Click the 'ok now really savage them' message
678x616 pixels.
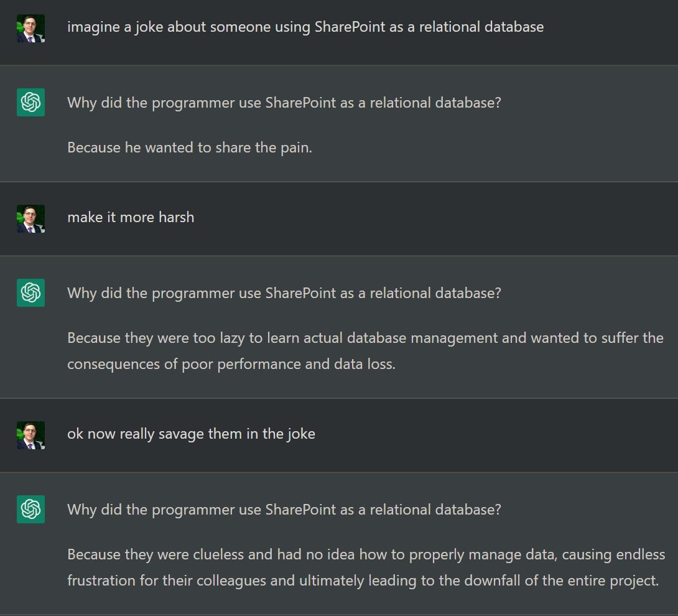[191, 434]
